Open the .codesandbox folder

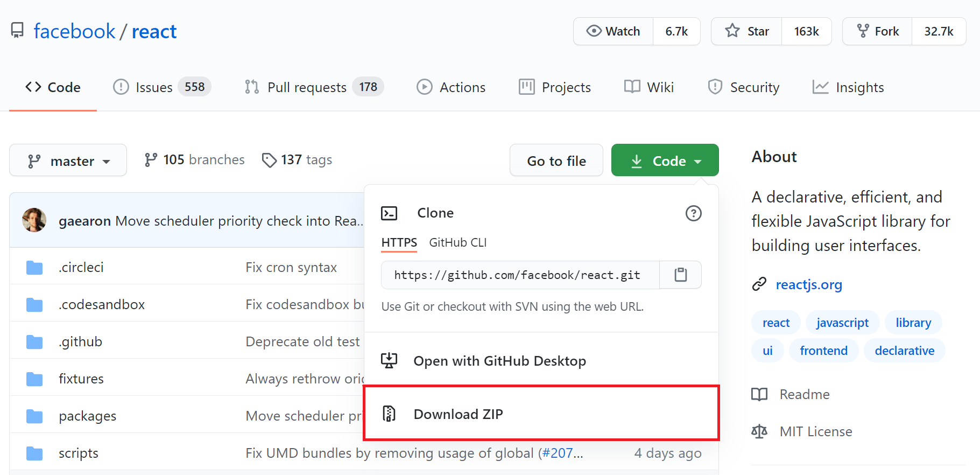tap(102, 304)
